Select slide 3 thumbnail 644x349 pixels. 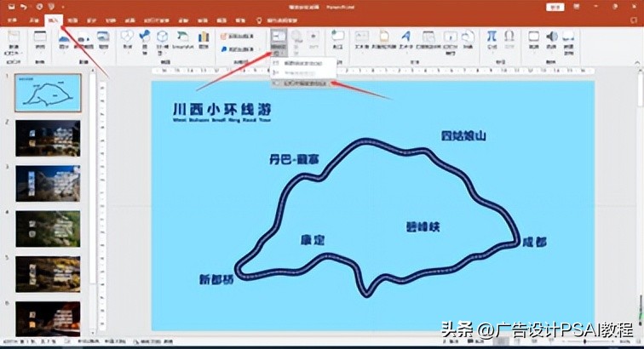48,184
